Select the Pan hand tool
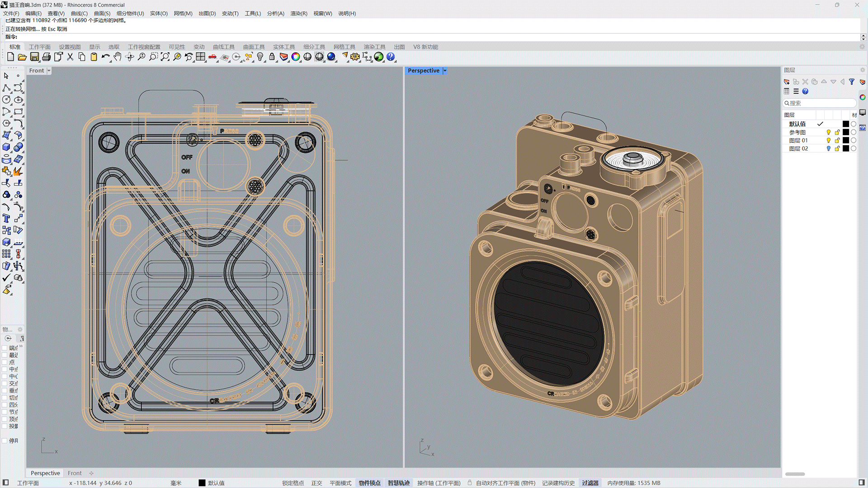 pos(118,57)
